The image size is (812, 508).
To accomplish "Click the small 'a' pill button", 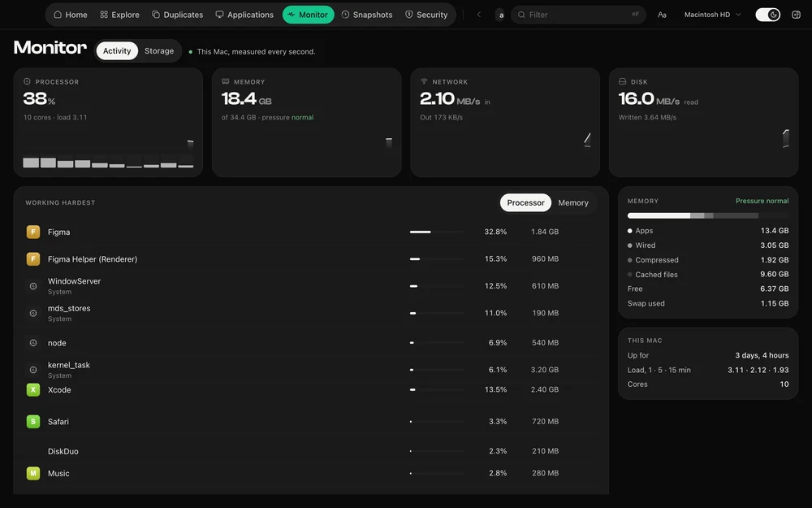I will coord(501,15).
